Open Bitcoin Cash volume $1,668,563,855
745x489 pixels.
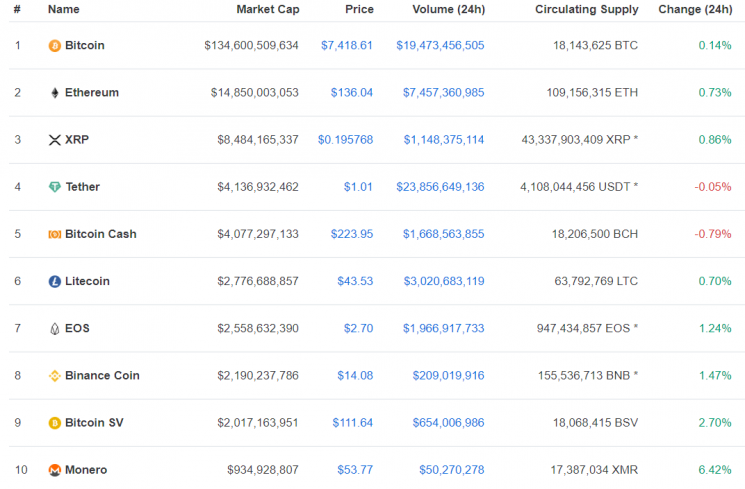pos(444,234)
